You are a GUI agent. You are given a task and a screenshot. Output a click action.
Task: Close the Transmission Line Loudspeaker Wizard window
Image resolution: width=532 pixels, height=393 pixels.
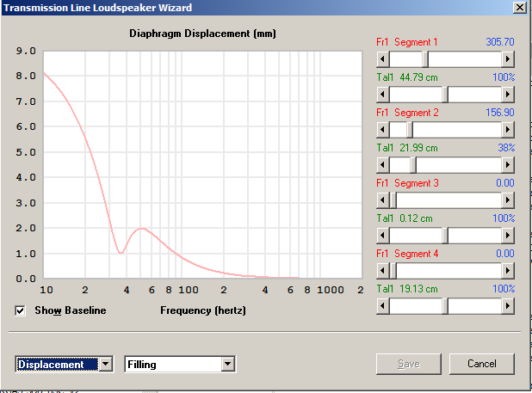click(519, 8)
